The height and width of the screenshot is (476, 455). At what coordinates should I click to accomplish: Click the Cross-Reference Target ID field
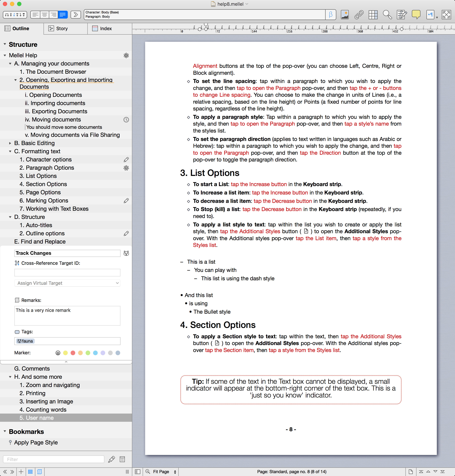[67, 272]
